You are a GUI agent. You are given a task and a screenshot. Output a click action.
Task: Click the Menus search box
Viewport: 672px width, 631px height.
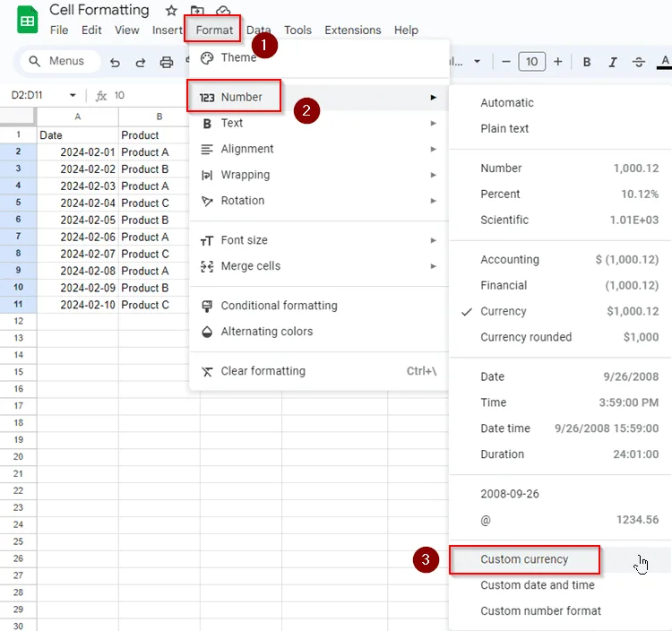tap(60, 61)
